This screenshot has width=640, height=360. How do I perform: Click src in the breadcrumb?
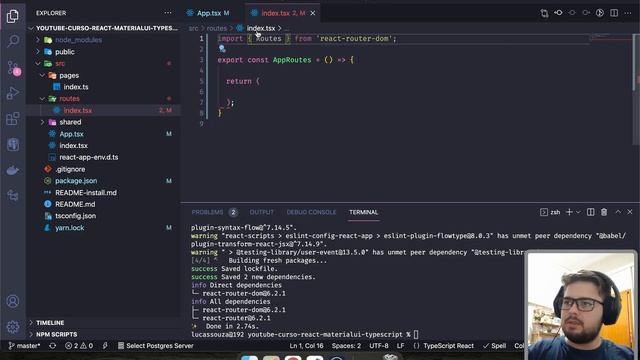pyautogui.click(x=193, y=28)
